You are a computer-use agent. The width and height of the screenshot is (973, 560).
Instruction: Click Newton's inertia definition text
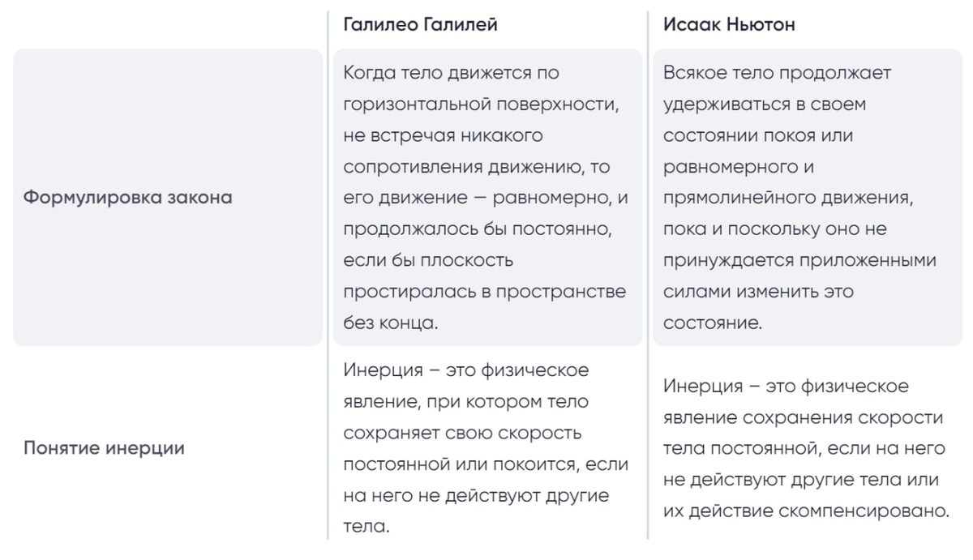806,448
